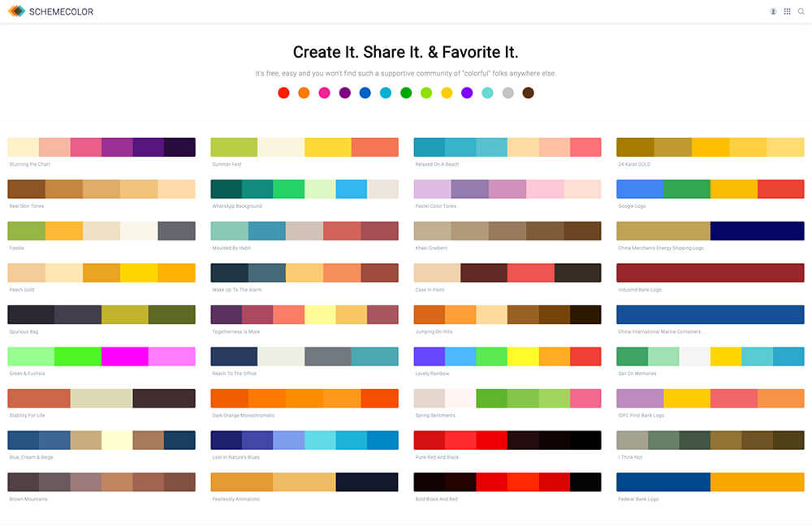
Task: Open the user account icon
Action: point(772,11)
